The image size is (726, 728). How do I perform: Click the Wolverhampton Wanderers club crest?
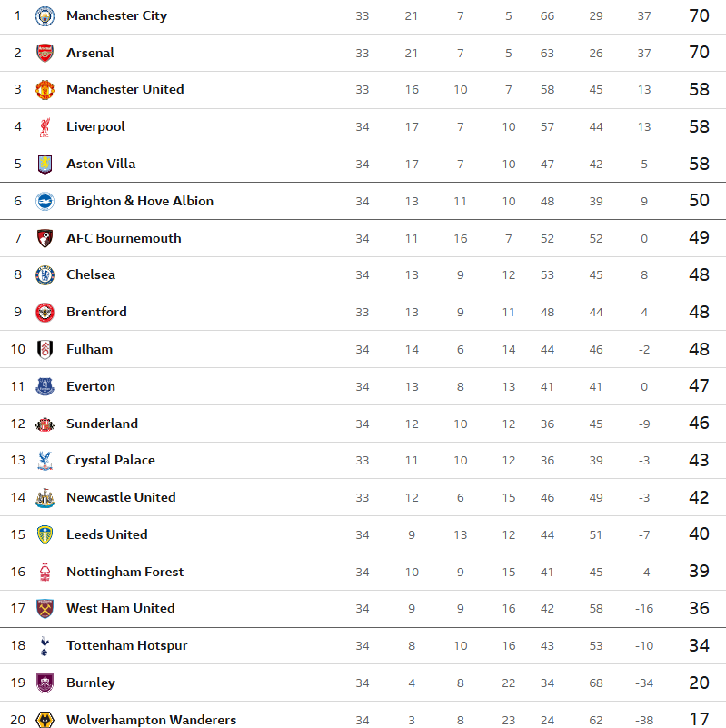pyautogui.click(x=45, y=720)
